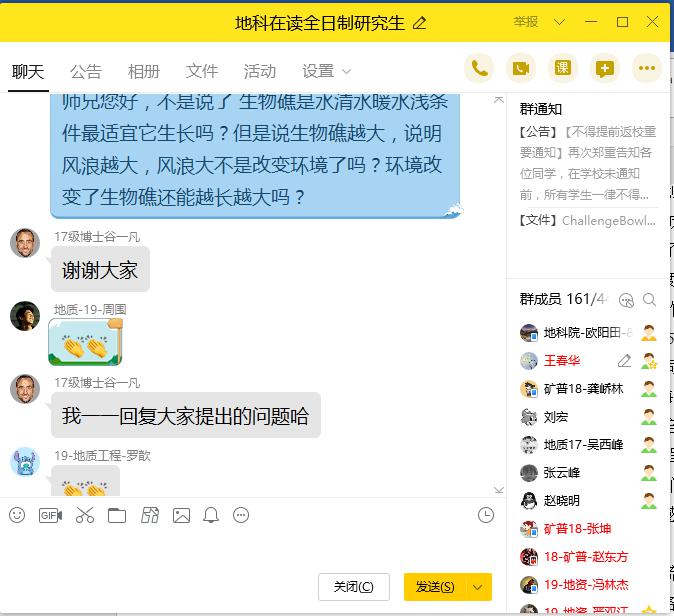The width and height of the screenshot is (674, 616).
Task: Switch to the 文件 tab
Action: click(202, 71)
